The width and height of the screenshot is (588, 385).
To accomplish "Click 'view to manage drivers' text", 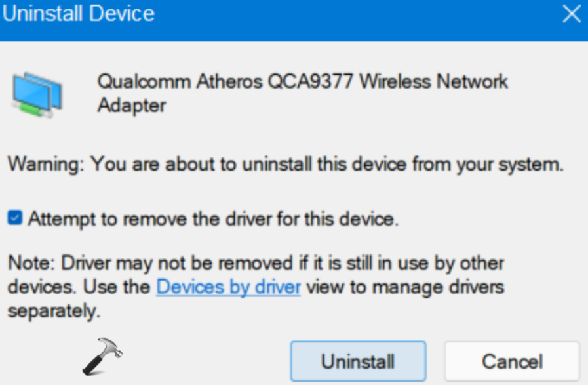I will pos(404,287).
